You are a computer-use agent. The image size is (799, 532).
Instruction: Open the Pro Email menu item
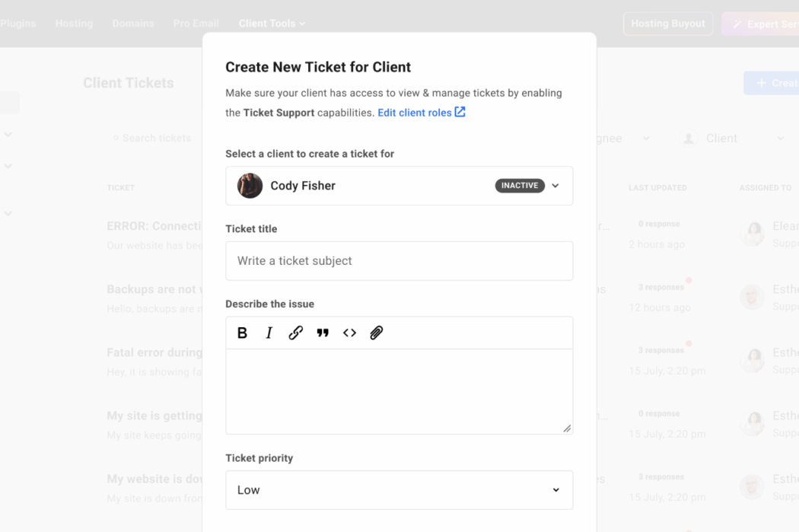point(196,23)
